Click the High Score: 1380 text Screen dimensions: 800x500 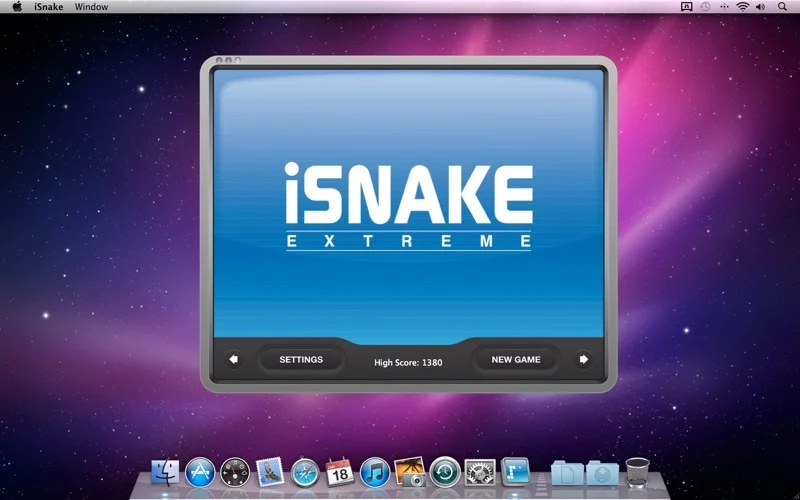408,362
